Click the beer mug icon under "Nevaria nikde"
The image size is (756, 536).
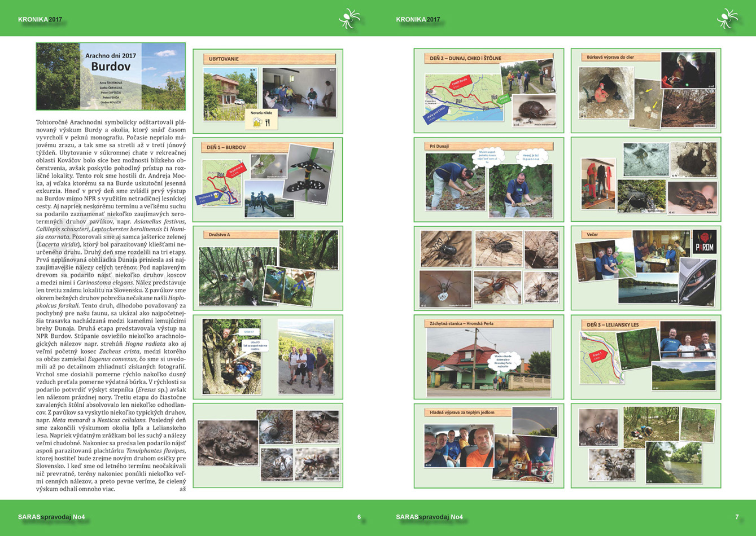[x=257, y=122]
